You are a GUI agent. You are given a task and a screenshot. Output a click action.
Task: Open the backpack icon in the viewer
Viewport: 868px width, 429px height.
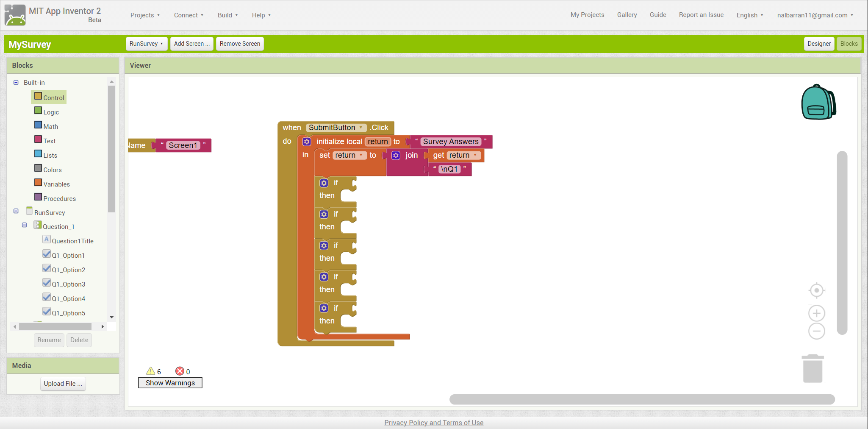click(x=818, y=102)
